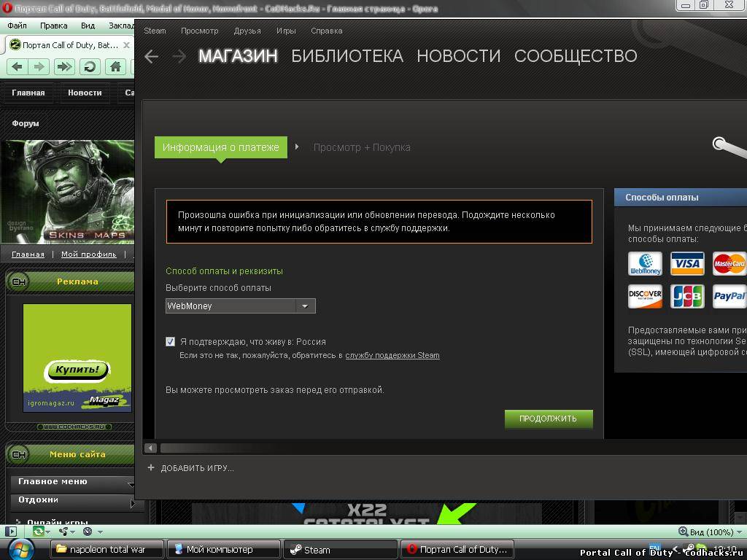The height and width of the screenshot is (560, 747).
Task: Click the CH badge on Меню сайта header
Action: tap(18, 454)
